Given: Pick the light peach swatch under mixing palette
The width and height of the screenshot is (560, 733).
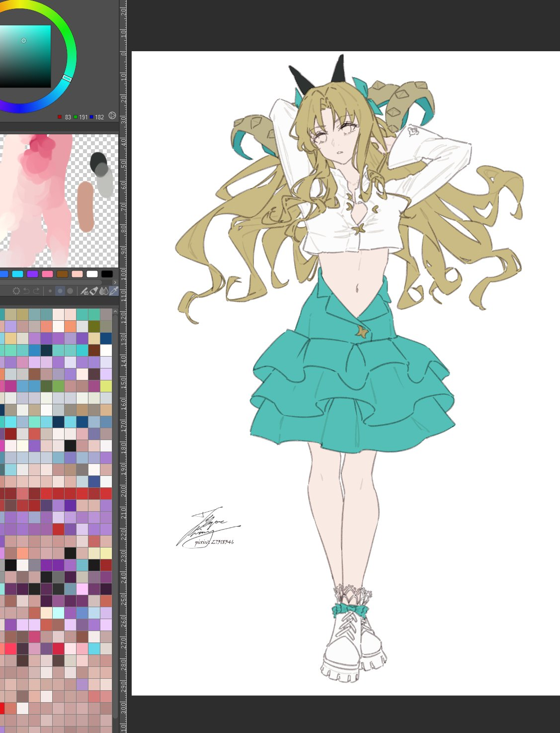Looking at the screenshot, I should tap(77, 274).
